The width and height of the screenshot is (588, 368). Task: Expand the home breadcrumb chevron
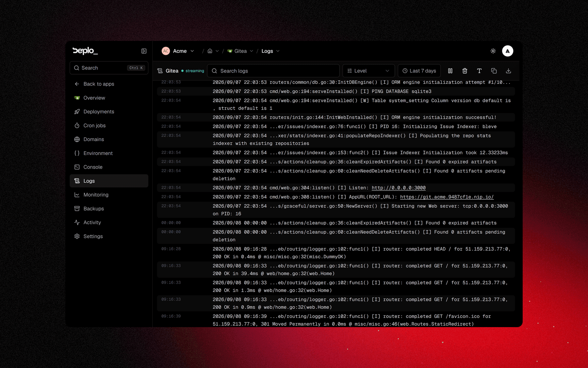tap(217, 51)
